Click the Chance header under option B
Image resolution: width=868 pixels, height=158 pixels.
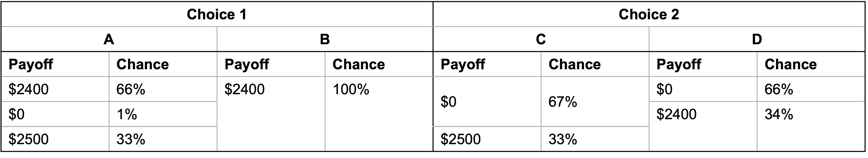(x=359, y=64)
